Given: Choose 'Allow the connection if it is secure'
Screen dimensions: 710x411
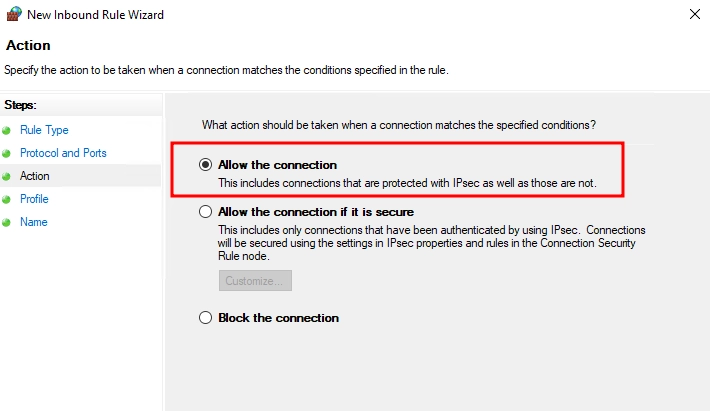Looking at the screenshot, I should [206, 212].
